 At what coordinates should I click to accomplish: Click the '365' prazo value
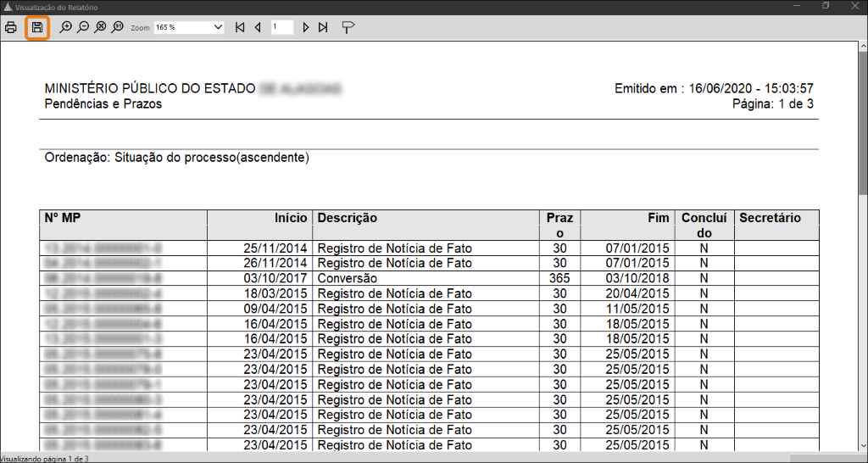point(559,279)
